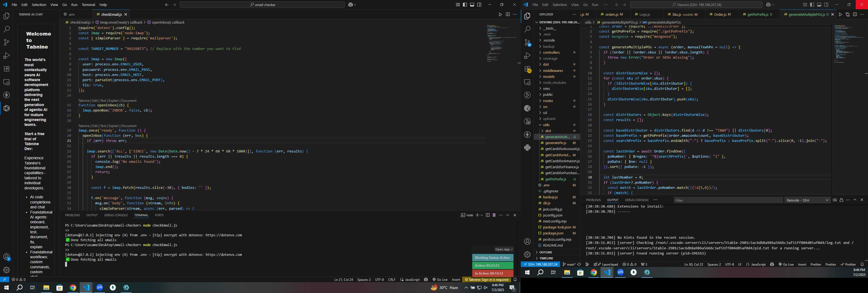
Task: Expand the routes folder
Action: click(x=557, y=101)
